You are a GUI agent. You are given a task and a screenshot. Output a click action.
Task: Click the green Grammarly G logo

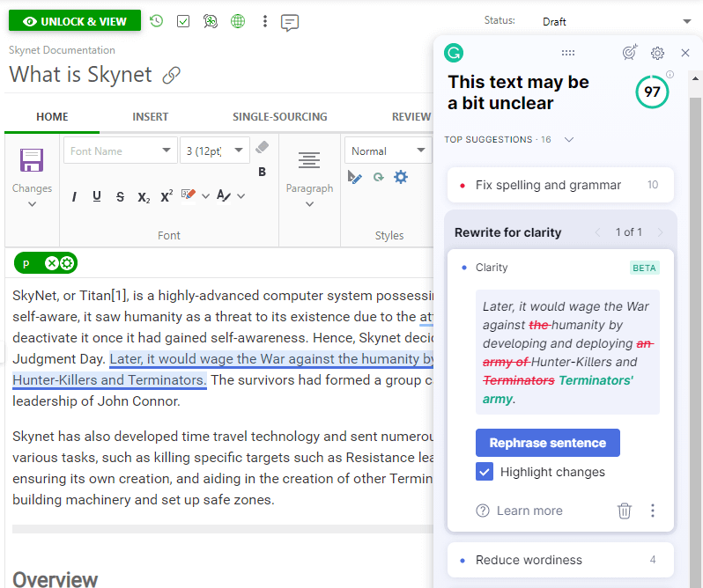[454, 53]
